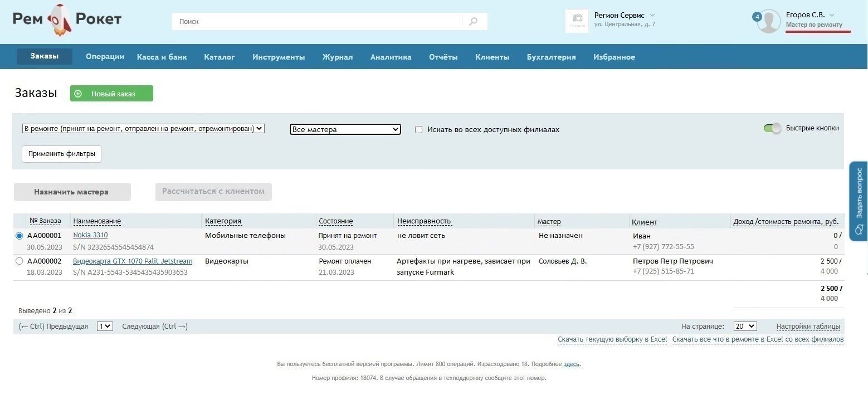Open the Касса и банк menu

(162, 57)
